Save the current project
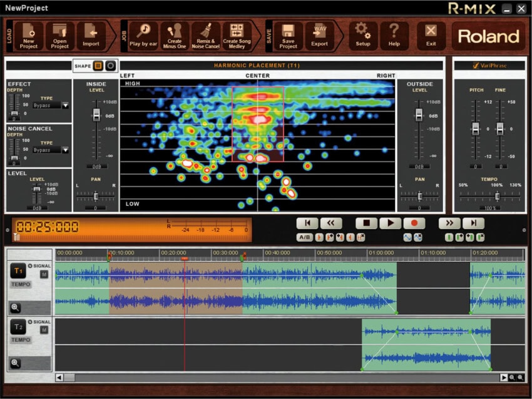 (287, 35)
